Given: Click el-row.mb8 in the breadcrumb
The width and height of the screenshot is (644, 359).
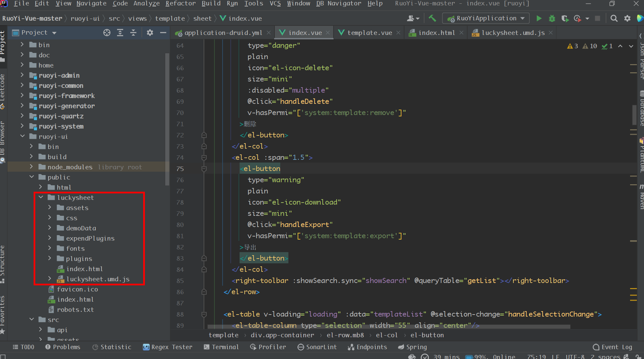Looking at the screenshot, I should 345,335.
